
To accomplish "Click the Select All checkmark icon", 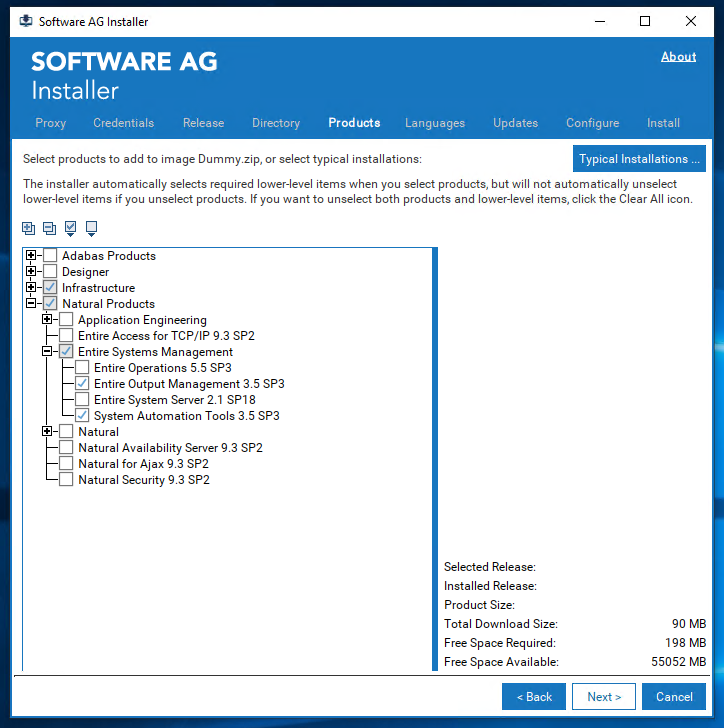I will 70,228.
